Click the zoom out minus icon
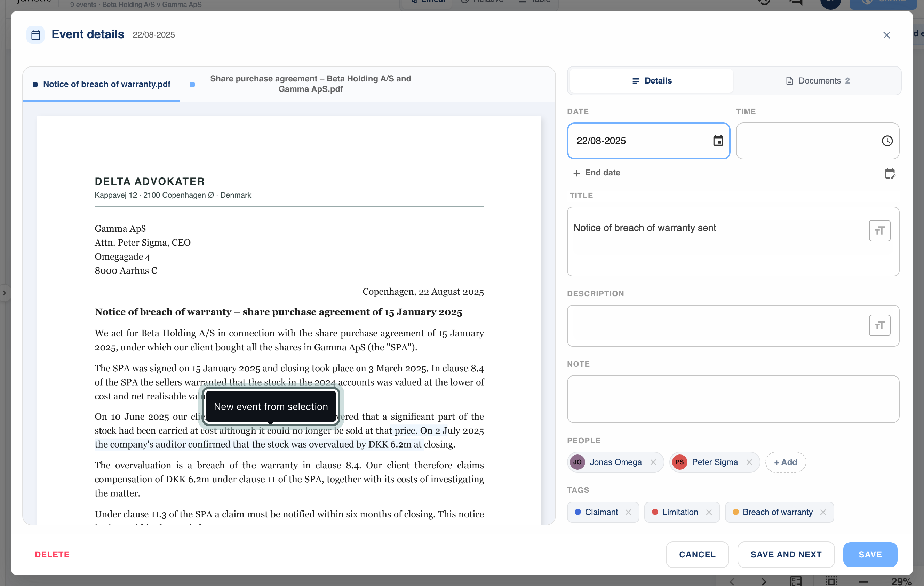The height and width of the screenshot is (586, 924). [x=863, y=581]
